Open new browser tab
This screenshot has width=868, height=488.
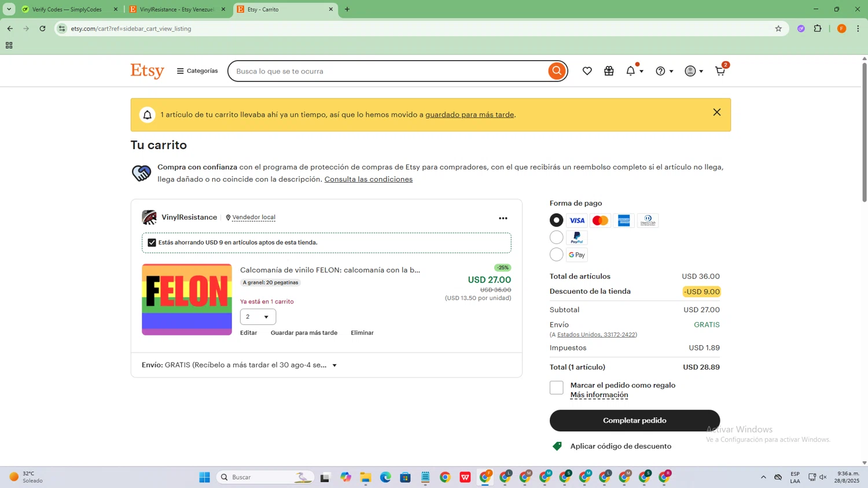(x=347, y=9)
